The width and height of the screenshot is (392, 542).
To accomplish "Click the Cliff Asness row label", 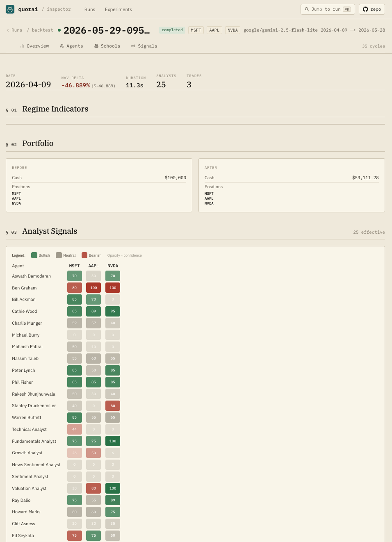I will click(23, 524).
